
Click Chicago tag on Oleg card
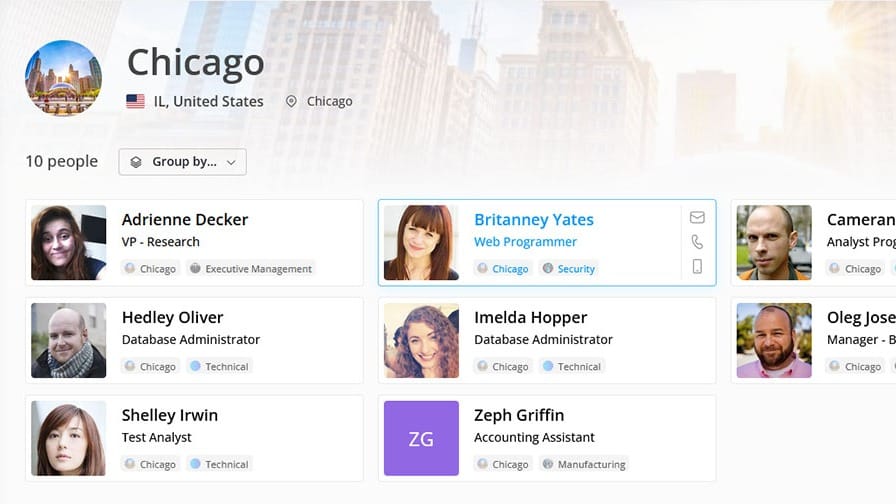856,366
